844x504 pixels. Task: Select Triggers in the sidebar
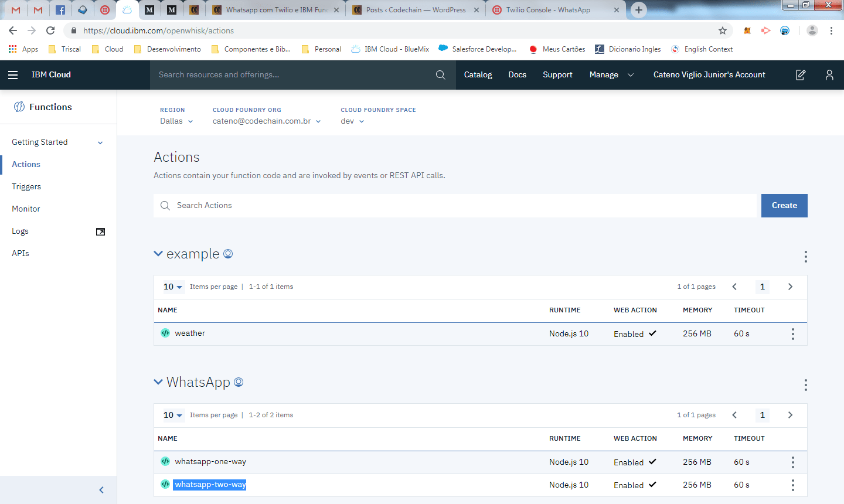tap(26, 187)
